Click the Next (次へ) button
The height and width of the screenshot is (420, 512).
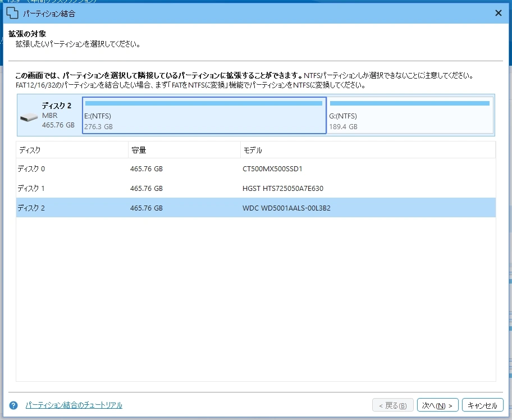coord(437,405)
